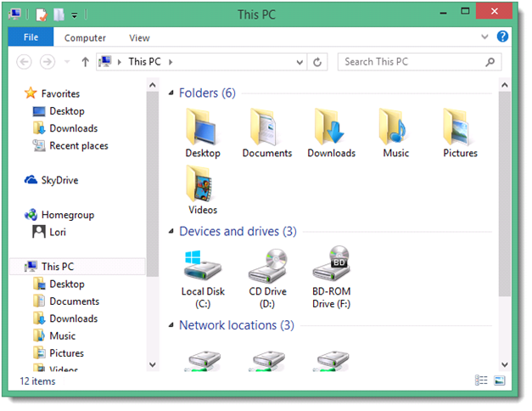Select Homegroup in navigation pane

pyautogui.click(x=59, y=215)
